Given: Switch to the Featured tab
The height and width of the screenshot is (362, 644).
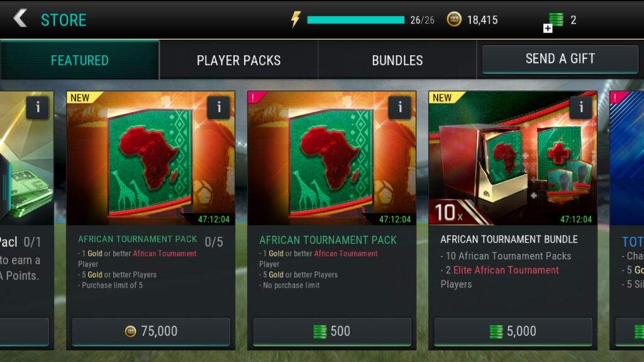Looking at the screenshot, I should (79, 60).
